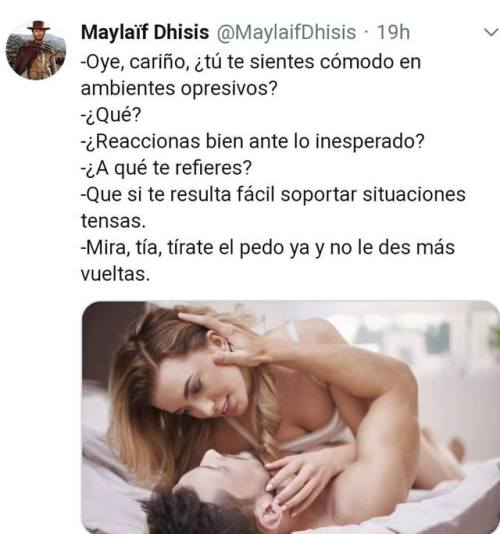500x534 pixels.
Task: Tap the "-¿A qué te refieres?" line
Action: tap(166, 168)
